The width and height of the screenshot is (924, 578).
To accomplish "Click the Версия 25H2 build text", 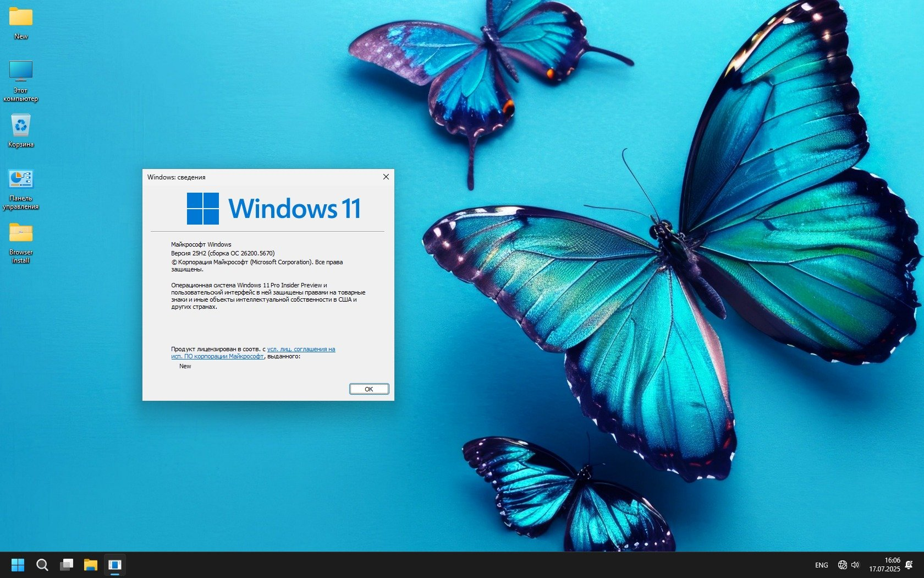I will tap(223, 253).
